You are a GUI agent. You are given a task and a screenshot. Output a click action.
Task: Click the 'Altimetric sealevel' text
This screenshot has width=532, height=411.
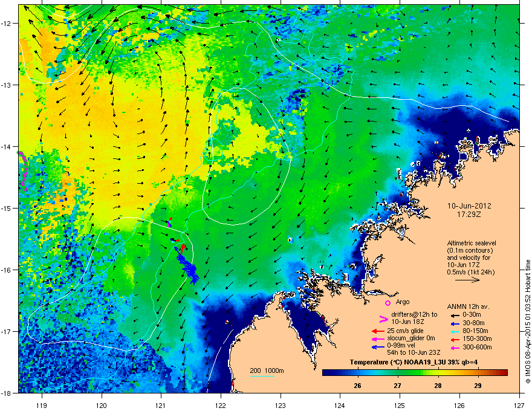pos(472,243)
